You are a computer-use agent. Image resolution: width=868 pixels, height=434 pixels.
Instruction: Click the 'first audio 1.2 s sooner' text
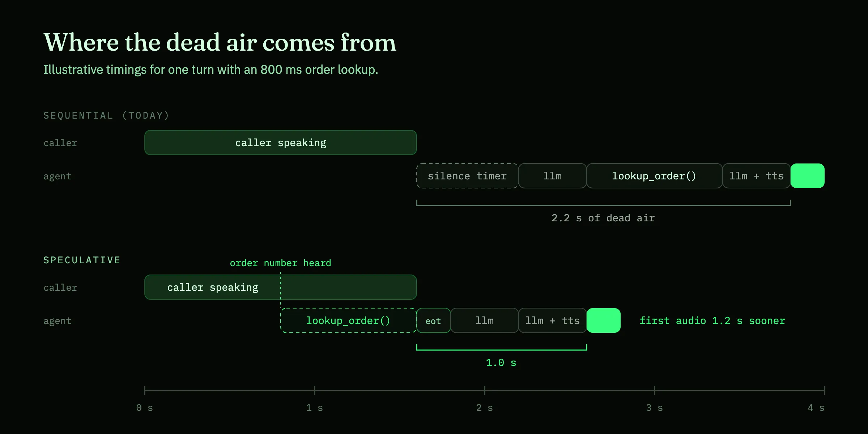(712, 321)
